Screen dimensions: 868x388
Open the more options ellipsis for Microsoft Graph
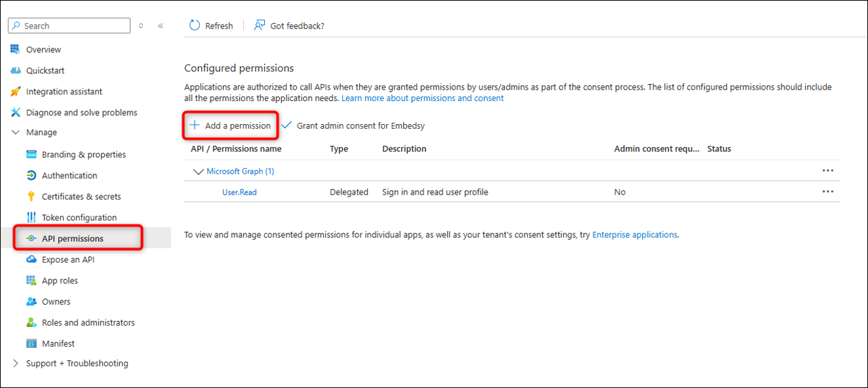[x=828, y=171]
